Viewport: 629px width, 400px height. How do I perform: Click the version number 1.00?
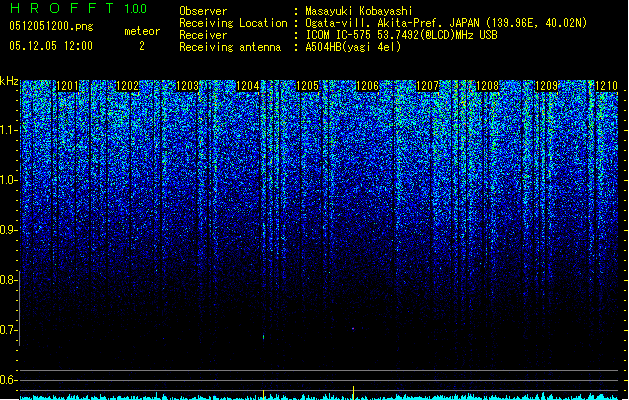pos(135,9)
